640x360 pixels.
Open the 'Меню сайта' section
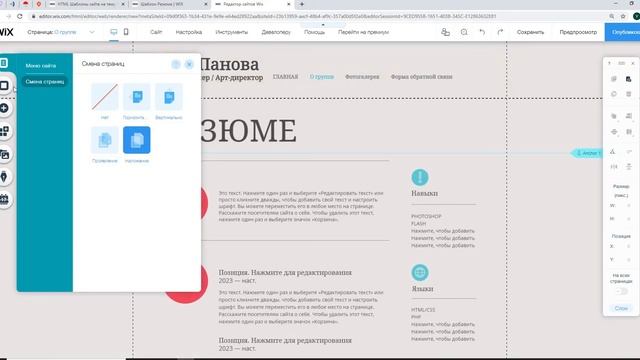click(41, 66)
